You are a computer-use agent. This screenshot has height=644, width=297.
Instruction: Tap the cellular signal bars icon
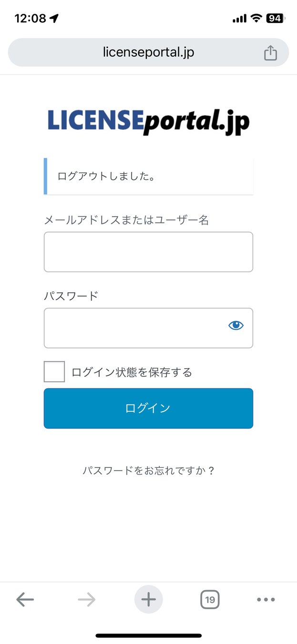[x=239, y=19]
